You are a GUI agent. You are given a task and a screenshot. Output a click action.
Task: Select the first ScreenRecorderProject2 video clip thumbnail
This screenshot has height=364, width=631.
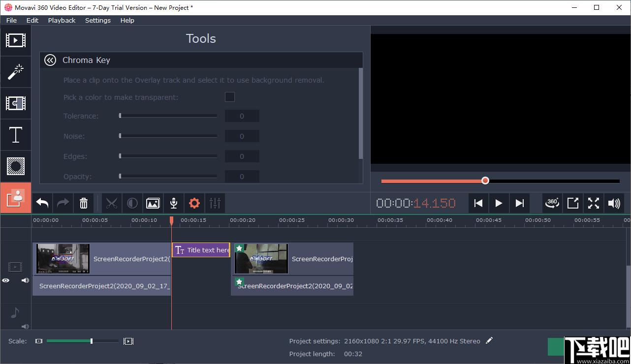point(63,259)
